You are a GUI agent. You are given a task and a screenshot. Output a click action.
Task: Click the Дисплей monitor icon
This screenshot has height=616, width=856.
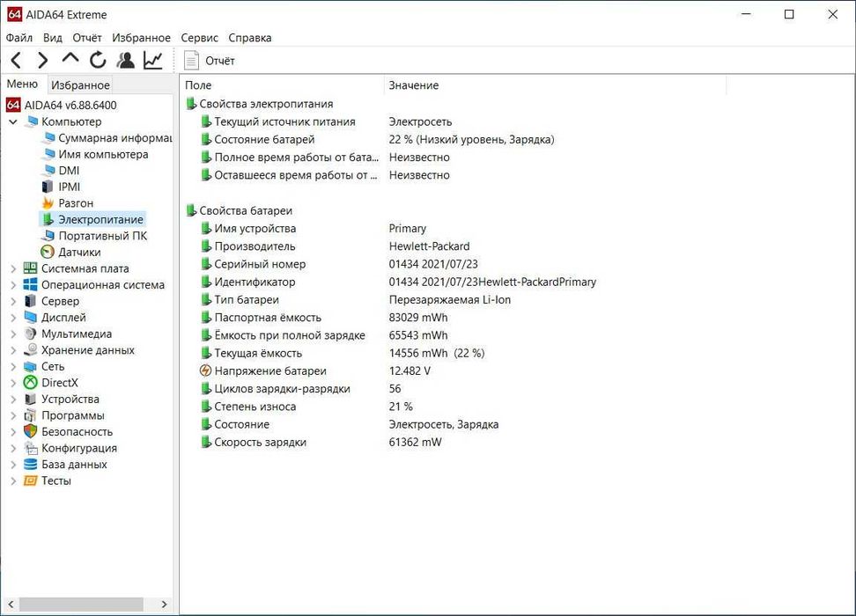click(31, 317)
